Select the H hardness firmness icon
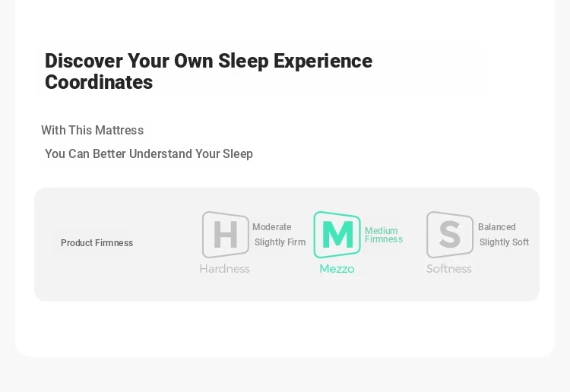Screen dimensions: 570x392 tap(226, 235)
